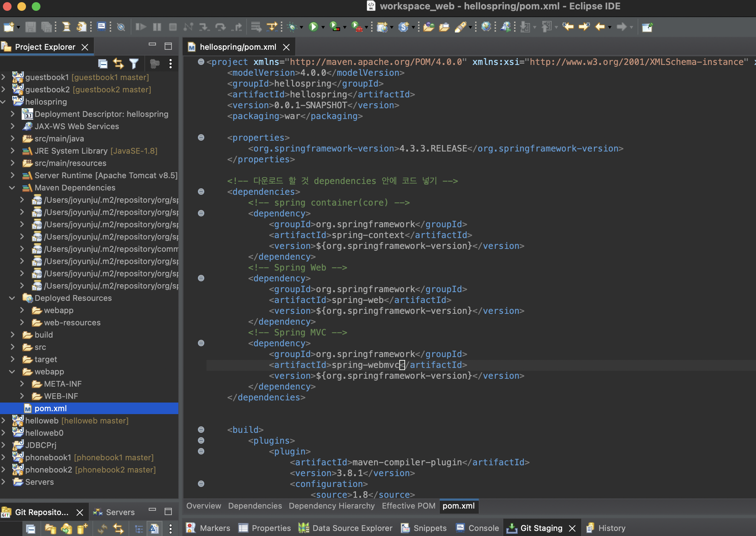Click the Open Task folder icon
The height and width of the screenshot is (536, 756).
click(x=444, y=27)
